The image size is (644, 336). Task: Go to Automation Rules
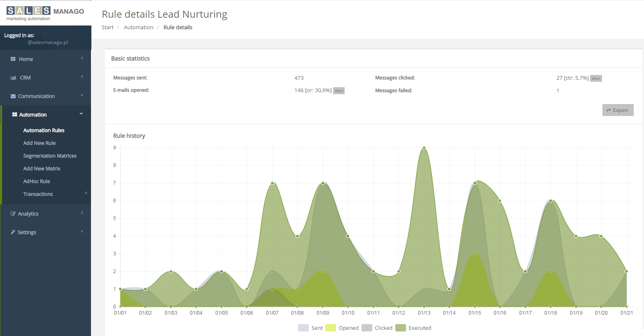point(44,130)
